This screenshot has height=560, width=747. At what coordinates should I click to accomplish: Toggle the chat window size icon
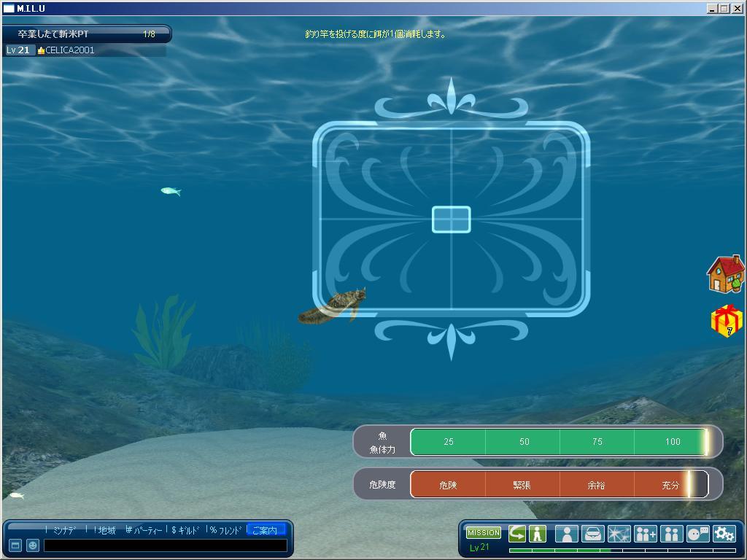[15, 545]
